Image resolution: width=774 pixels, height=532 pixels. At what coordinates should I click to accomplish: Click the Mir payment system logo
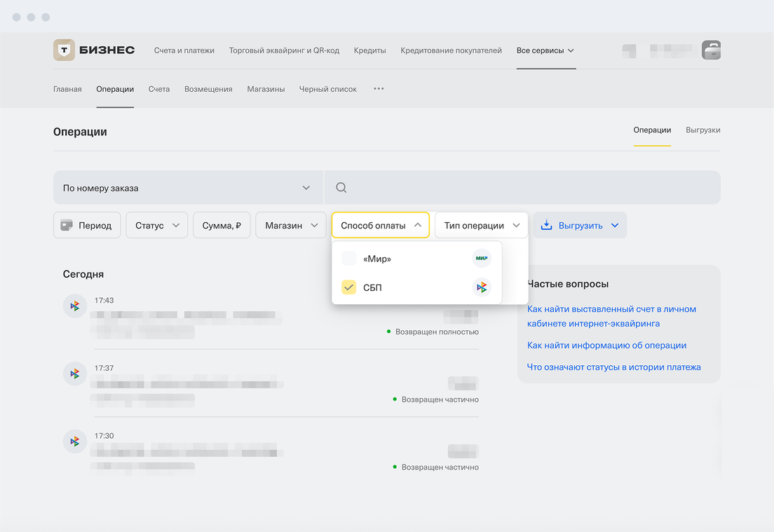pyautogui.click(x=482, y=259)
